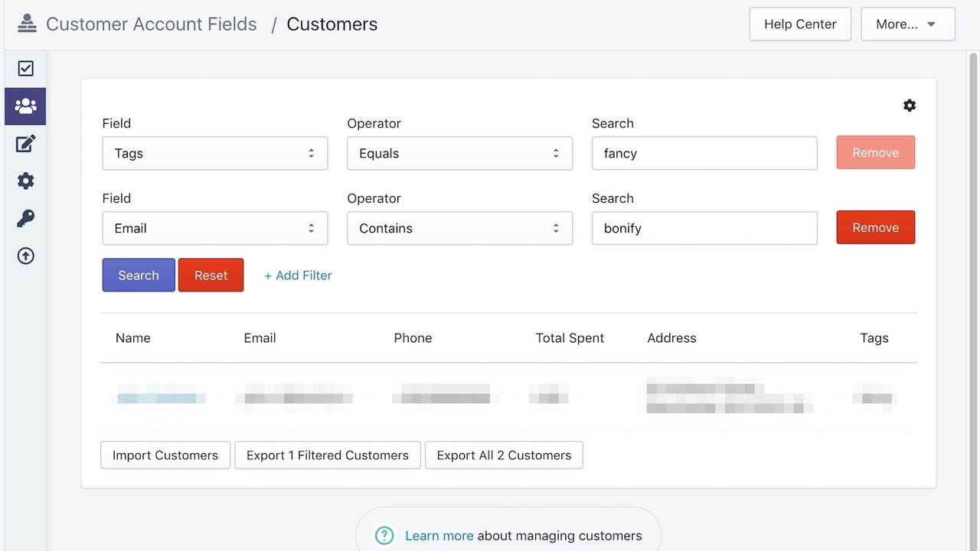Viewport: 980px width, 551px height.
Task: Select the Customers people sidebar icon
Action: pyautogui.click(x=25, y=106)
